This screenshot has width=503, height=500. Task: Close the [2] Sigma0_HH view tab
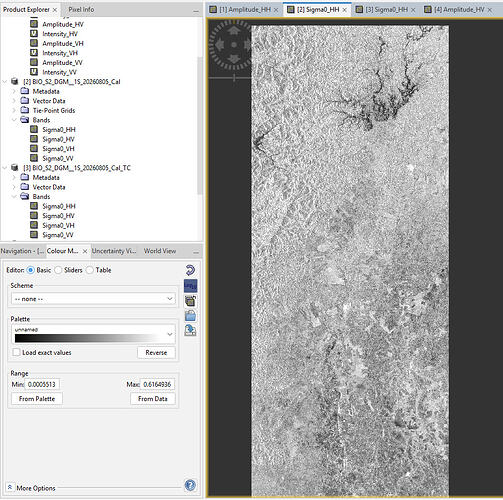[x=345, y=10]
